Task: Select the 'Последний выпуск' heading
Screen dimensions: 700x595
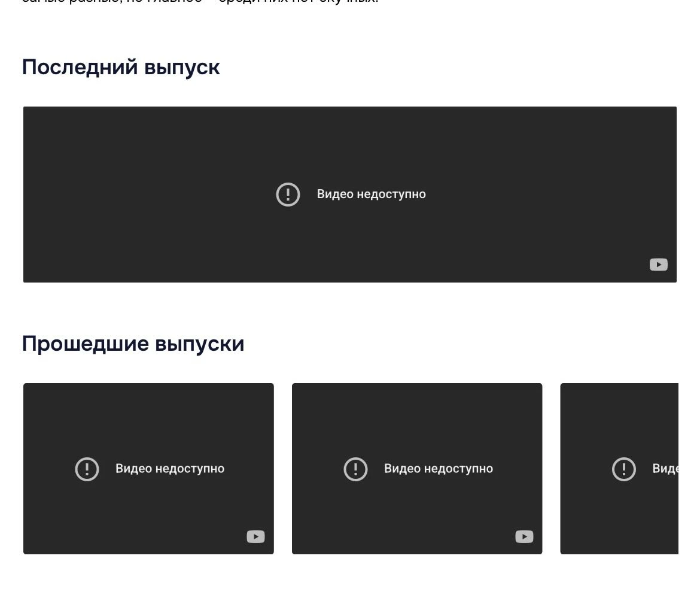Action: (121, 67)
